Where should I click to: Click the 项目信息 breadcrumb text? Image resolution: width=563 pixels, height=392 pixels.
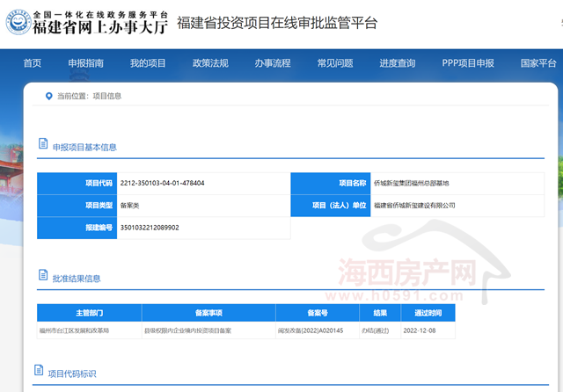click(x=107, y=96)
